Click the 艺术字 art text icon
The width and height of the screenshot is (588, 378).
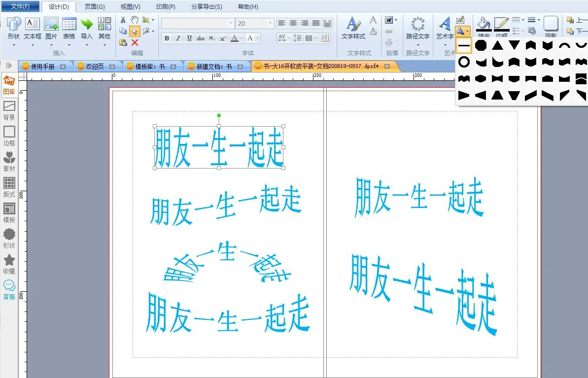click(445, 28)
